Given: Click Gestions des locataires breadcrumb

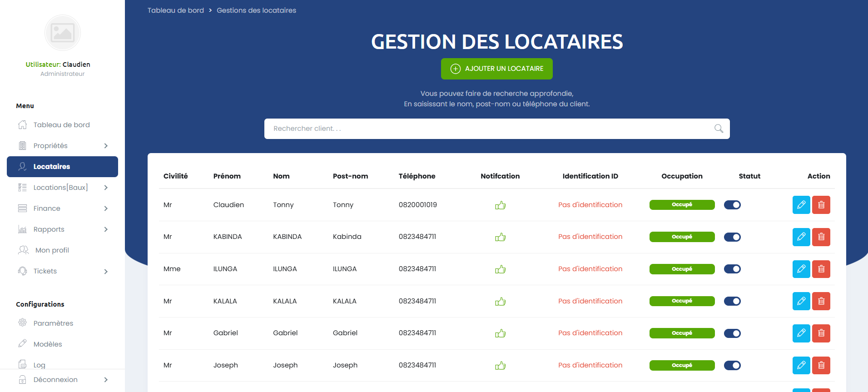Looking at the screenshot, I should 256,10.
